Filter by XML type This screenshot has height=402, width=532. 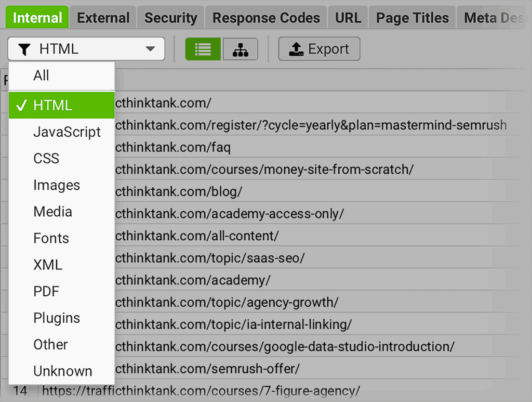[48, 265]
